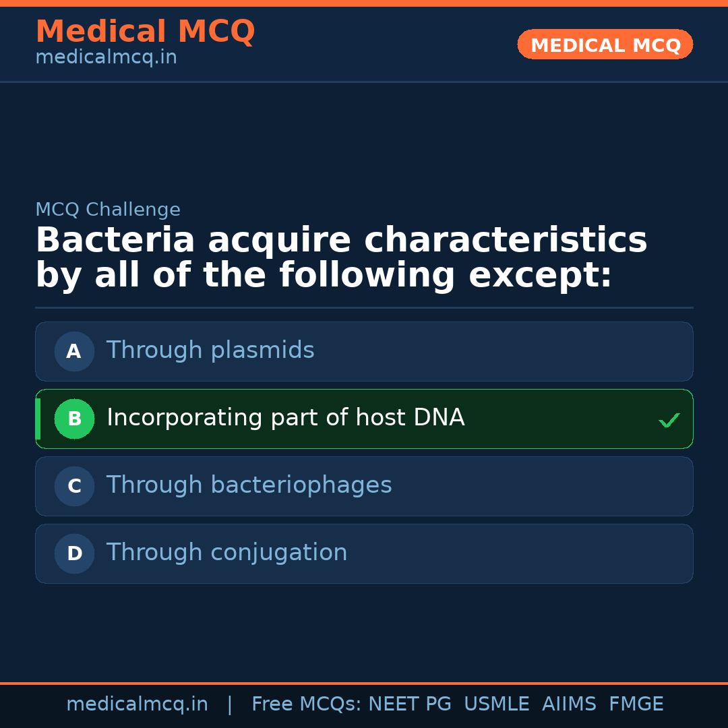Choose the 'Through conjugation' answer
This screenshot has height=728, width=728.
click(226, 553)
